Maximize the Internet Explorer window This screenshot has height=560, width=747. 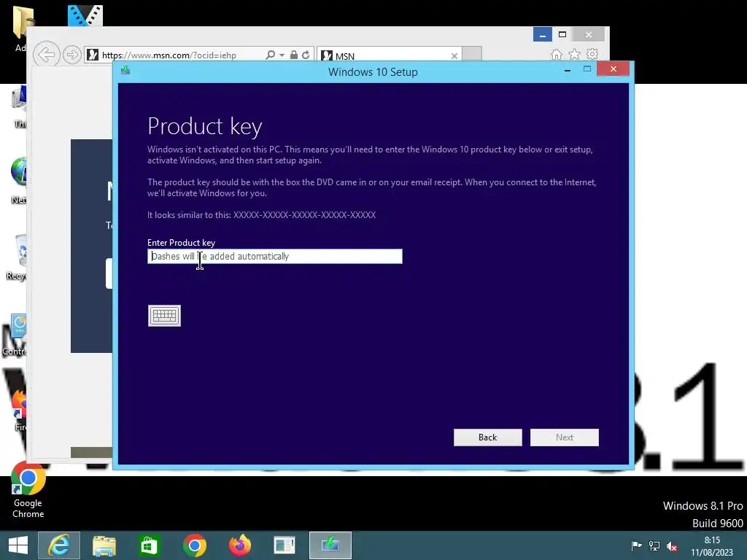pos(562,34)
